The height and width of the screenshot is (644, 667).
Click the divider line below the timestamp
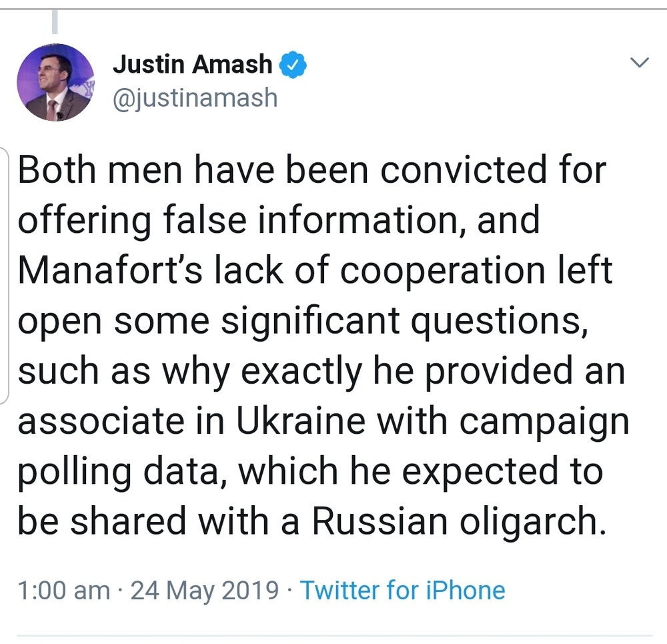[x=333, y=635]
